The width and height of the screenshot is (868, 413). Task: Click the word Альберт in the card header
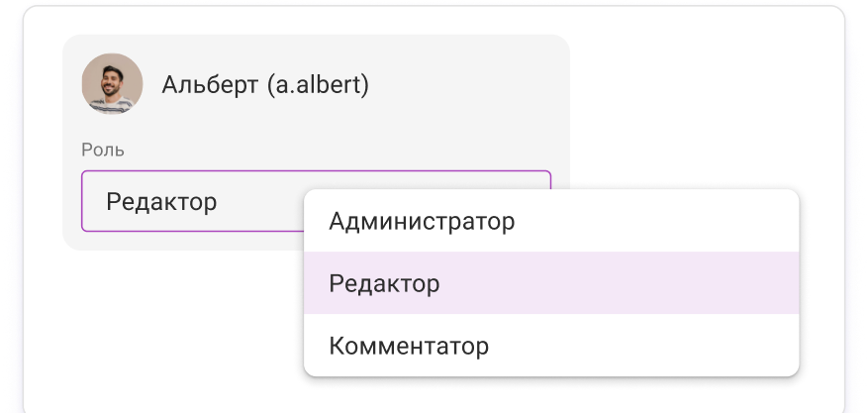[210, 85]
